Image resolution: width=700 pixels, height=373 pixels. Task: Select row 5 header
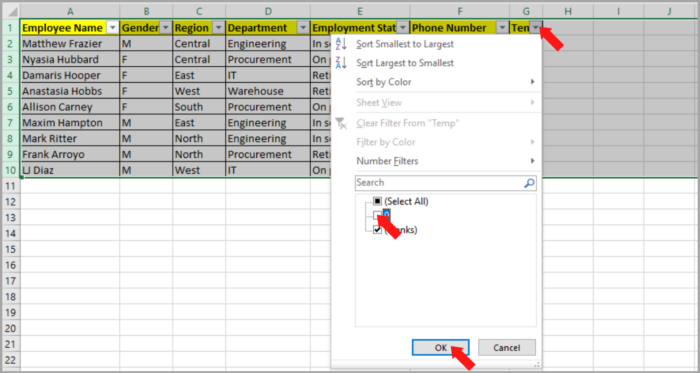[x=10, y=91]
